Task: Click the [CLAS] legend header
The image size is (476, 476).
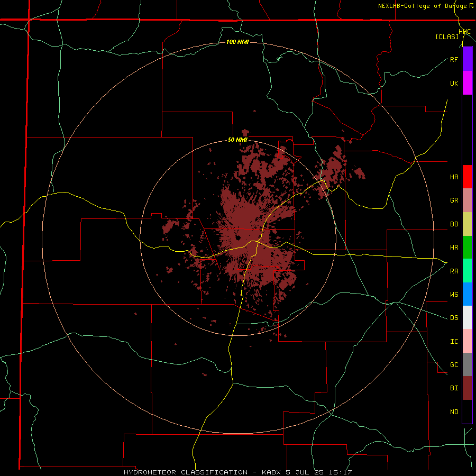Action: coord(447,36)
